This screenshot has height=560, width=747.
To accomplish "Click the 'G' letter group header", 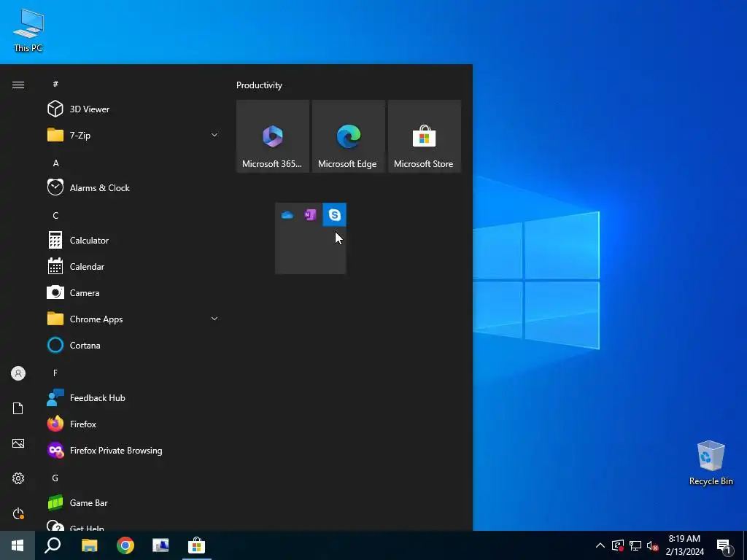I will pyautogui.click(x=55, y=478).
